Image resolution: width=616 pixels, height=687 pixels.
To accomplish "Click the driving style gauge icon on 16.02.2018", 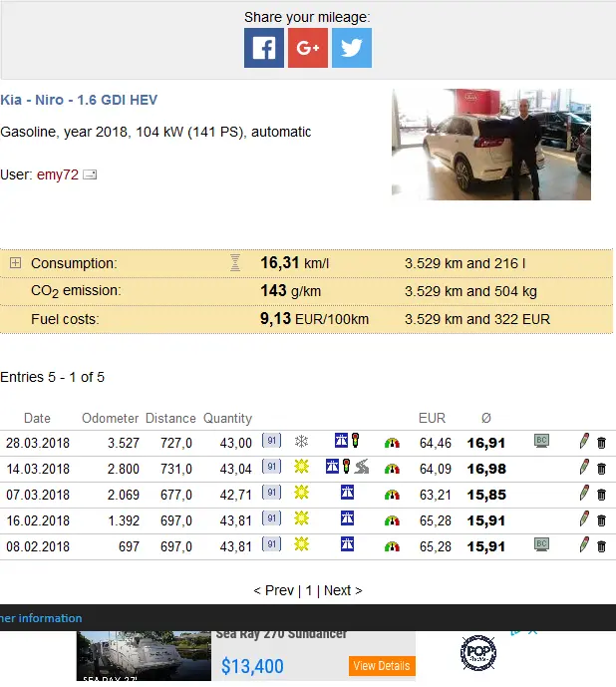I will (392, 520).
